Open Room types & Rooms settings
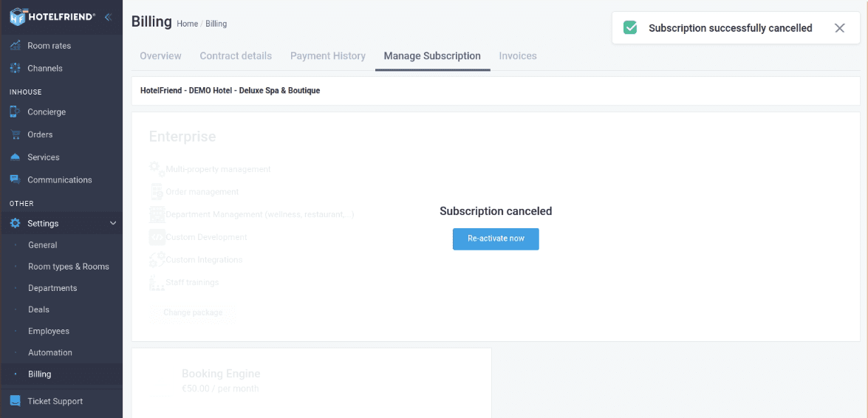This screenshot has height=418, width=868. pyautogui.click(x=69, y=267)
